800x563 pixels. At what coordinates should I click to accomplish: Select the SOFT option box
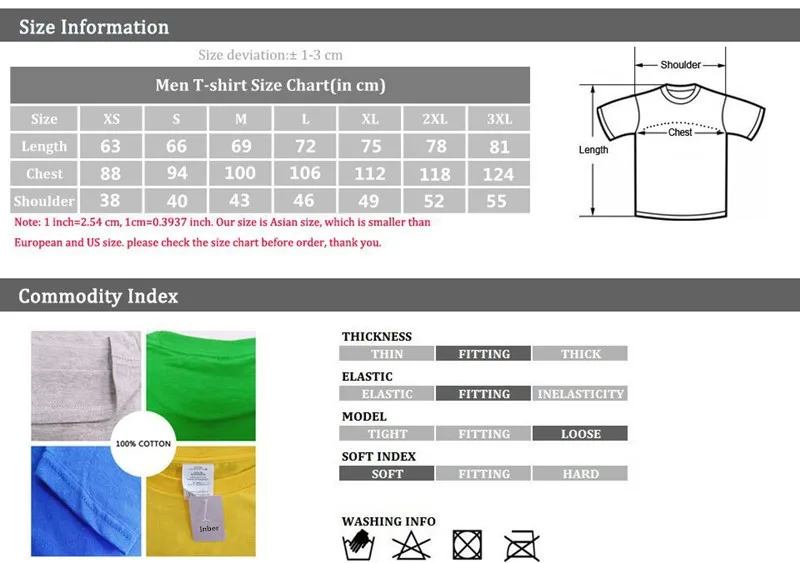point(386,473)
